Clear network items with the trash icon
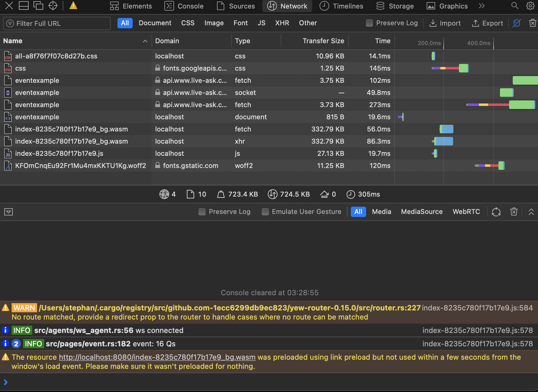This screenshot has width=538, height=392. 533,23
